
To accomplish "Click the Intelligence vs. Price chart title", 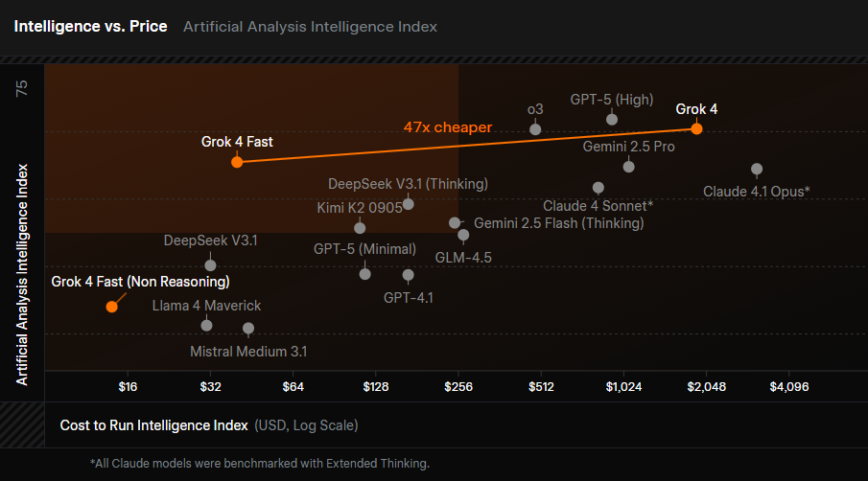I will click(91, 27).
